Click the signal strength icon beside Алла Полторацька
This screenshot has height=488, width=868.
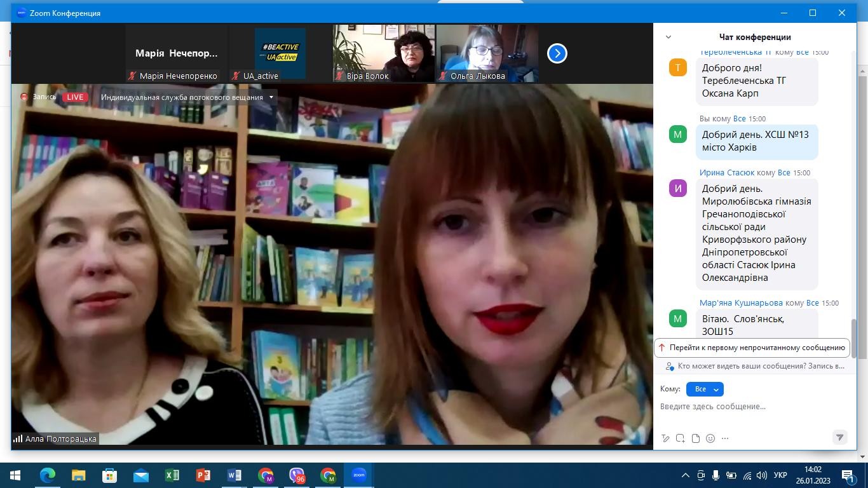click(18, 438)
